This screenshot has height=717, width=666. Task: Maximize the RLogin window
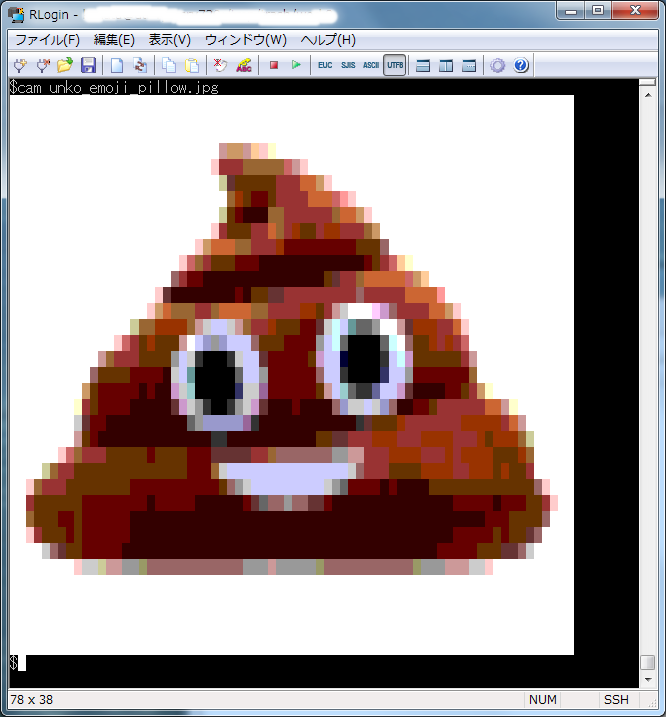598,11
